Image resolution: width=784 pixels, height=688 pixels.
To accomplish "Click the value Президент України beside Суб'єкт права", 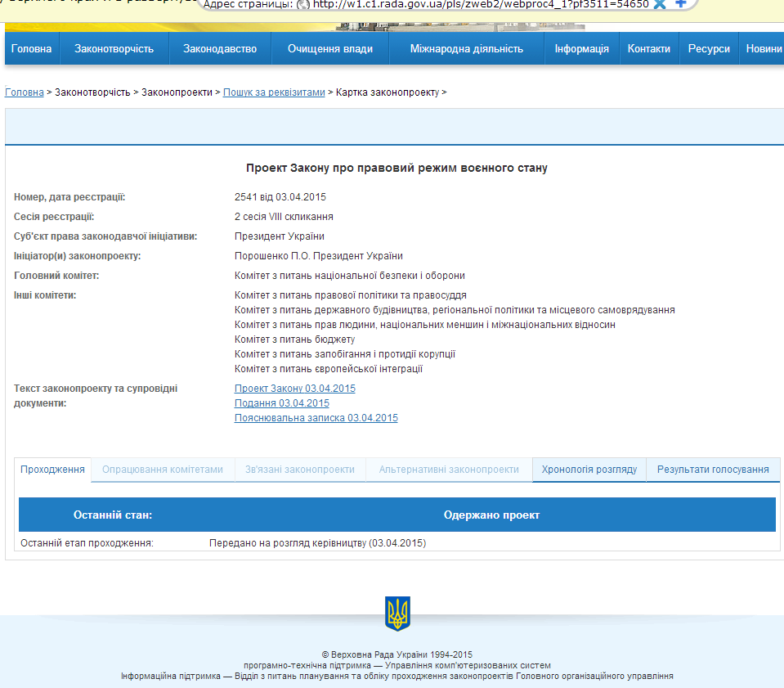I will [280, 236].
